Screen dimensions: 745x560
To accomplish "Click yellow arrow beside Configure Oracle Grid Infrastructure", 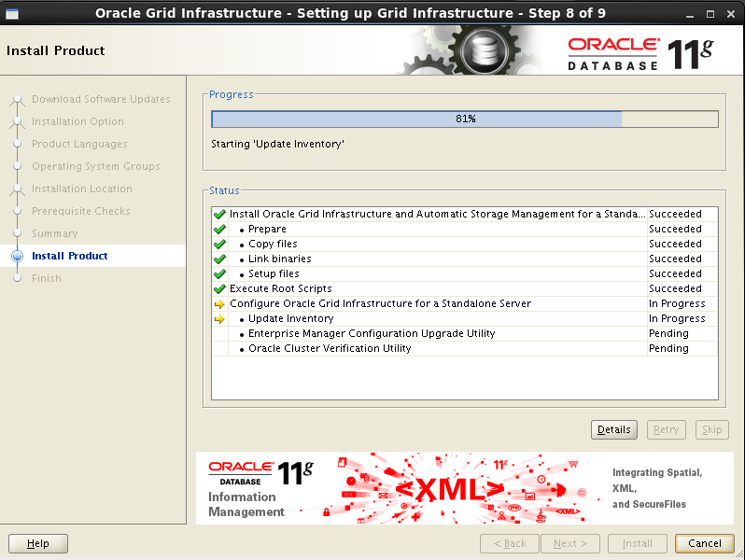I will coord(219,304).
